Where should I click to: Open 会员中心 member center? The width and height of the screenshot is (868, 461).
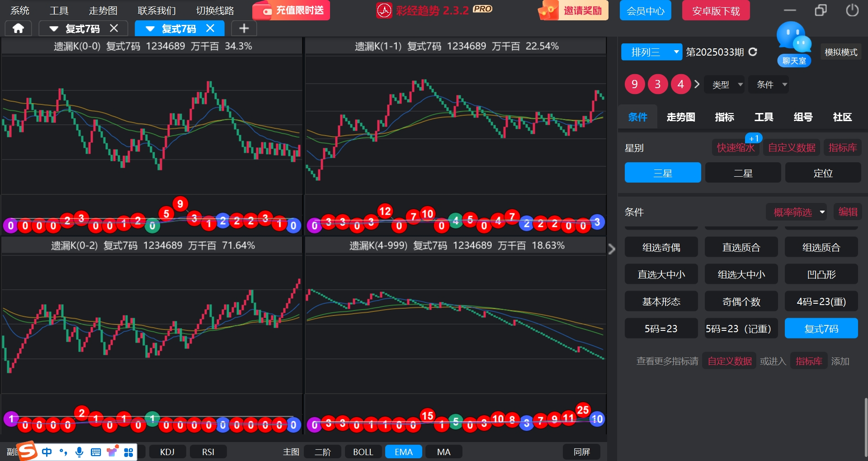click(645, 10)
